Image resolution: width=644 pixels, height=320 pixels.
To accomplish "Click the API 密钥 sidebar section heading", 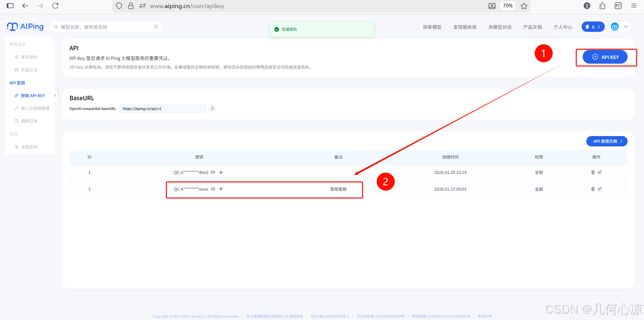I will coord(17,83).
